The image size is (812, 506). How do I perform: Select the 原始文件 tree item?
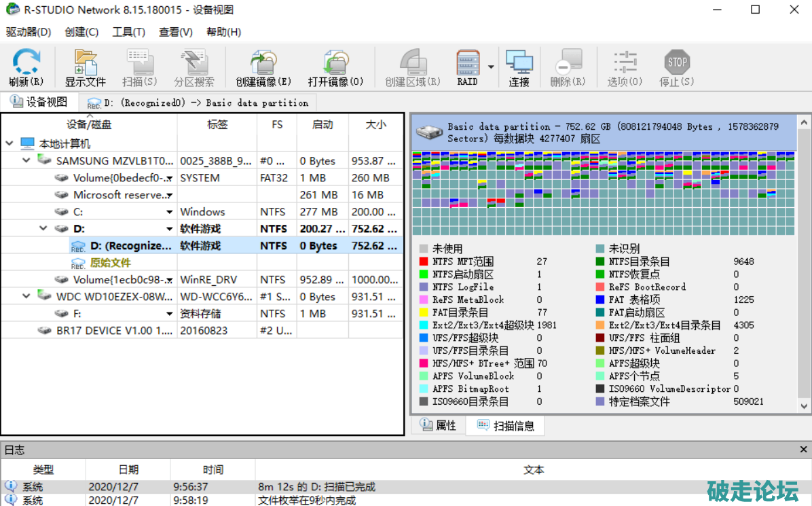click(x=110, y=263)
